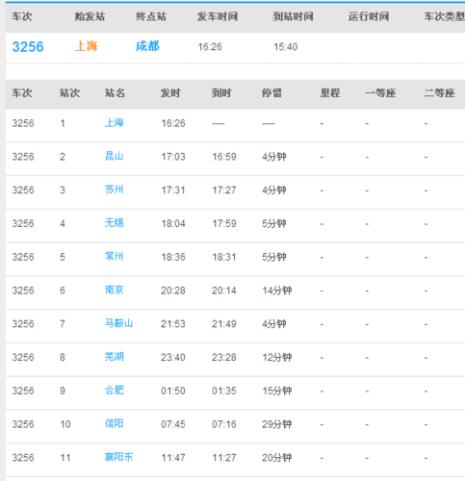
Task: Click the 成都 terminal station link
Action: [148, 46]
